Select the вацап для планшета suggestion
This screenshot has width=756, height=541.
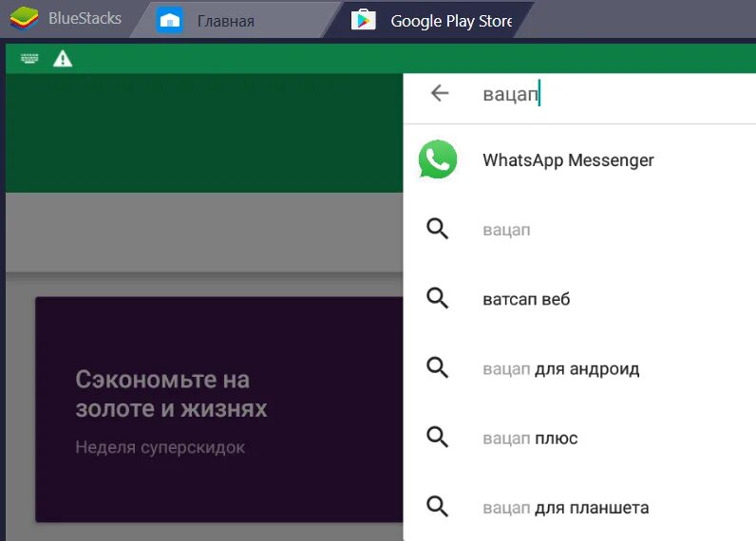click(x=579, y=507)
